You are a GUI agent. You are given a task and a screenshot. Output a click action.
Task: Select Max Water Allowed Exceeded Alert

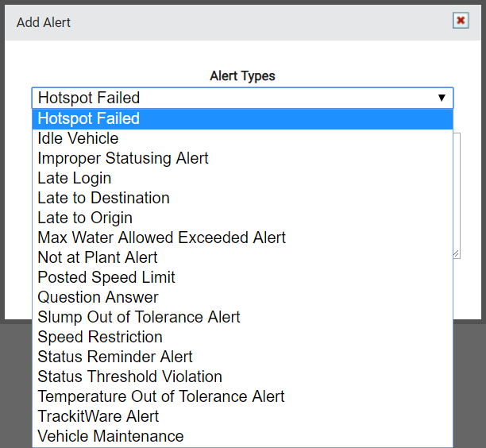tap(242, 238)
